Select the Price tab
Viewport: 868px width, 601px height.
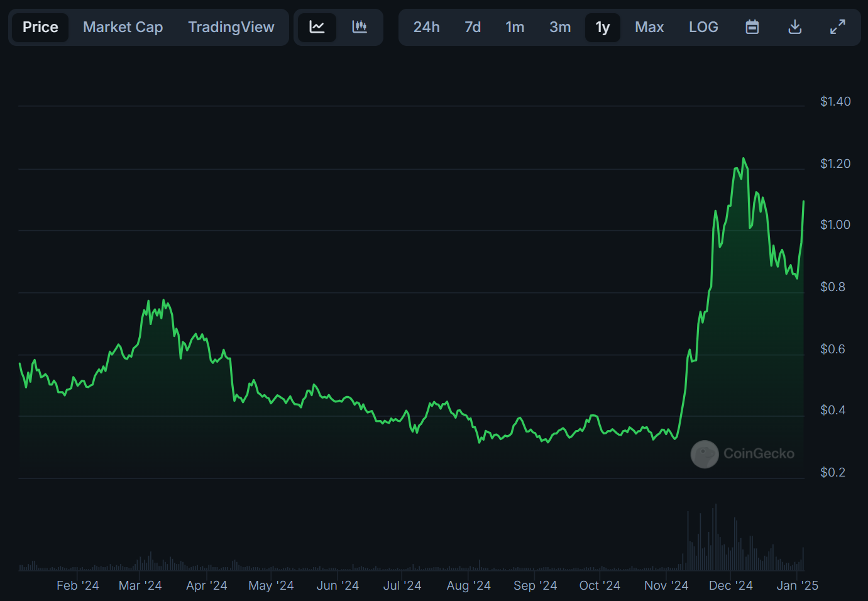click(x=40, y=27)
